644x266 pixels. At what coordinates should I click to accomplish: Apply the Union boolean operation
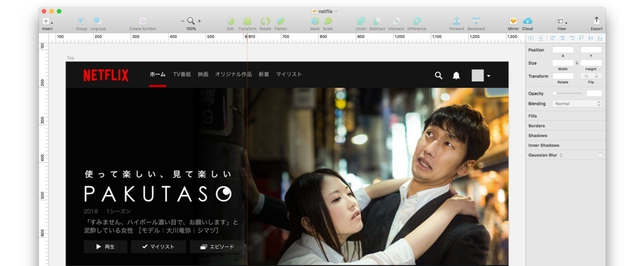[361, 21]
